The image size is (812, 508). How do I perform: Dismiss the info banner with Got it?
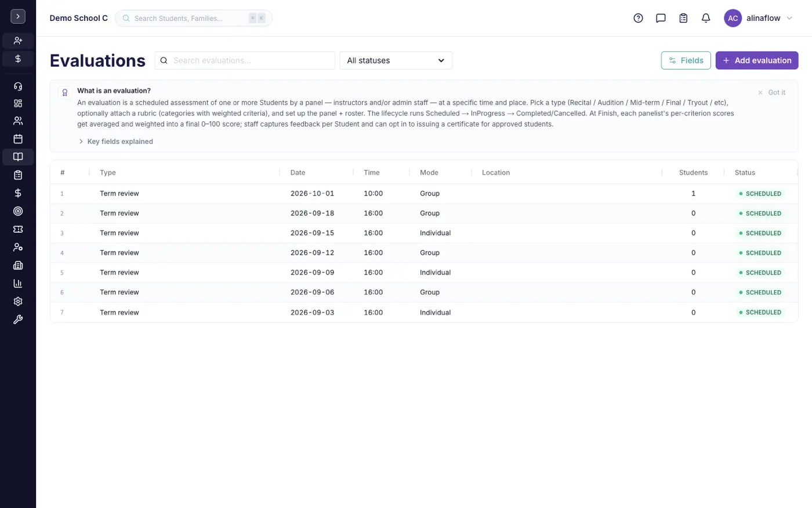pyautogui.click(x=771, y=92)
